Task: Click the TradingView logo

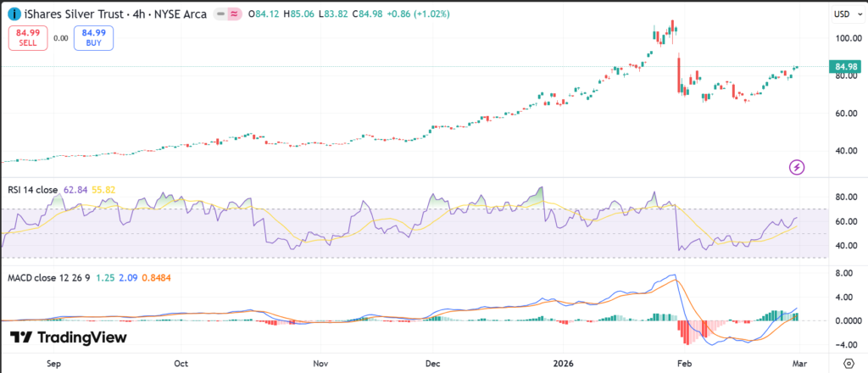Action: tap(69, 337)
